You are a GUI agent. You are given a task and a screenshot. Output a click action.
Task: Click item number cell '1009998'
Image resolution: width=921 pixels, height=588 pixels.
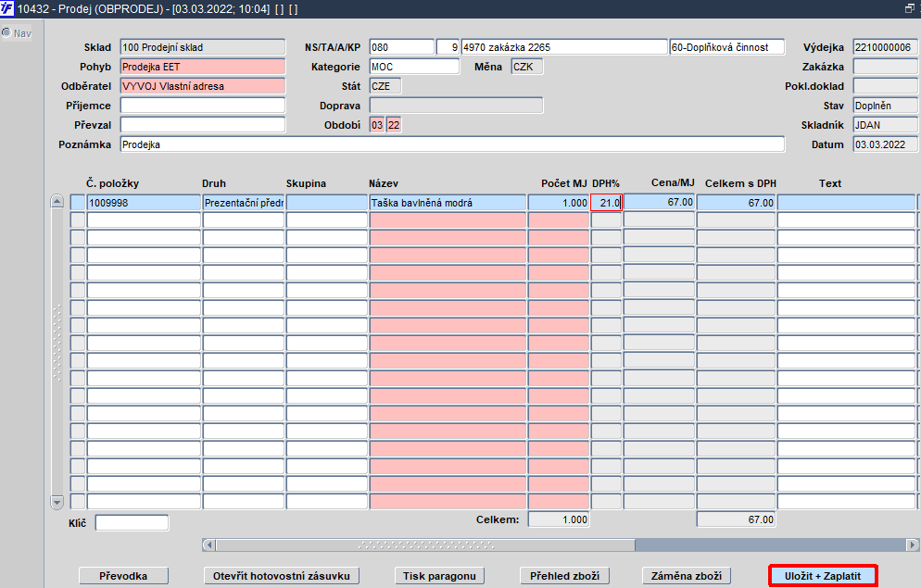pos(144,203)
